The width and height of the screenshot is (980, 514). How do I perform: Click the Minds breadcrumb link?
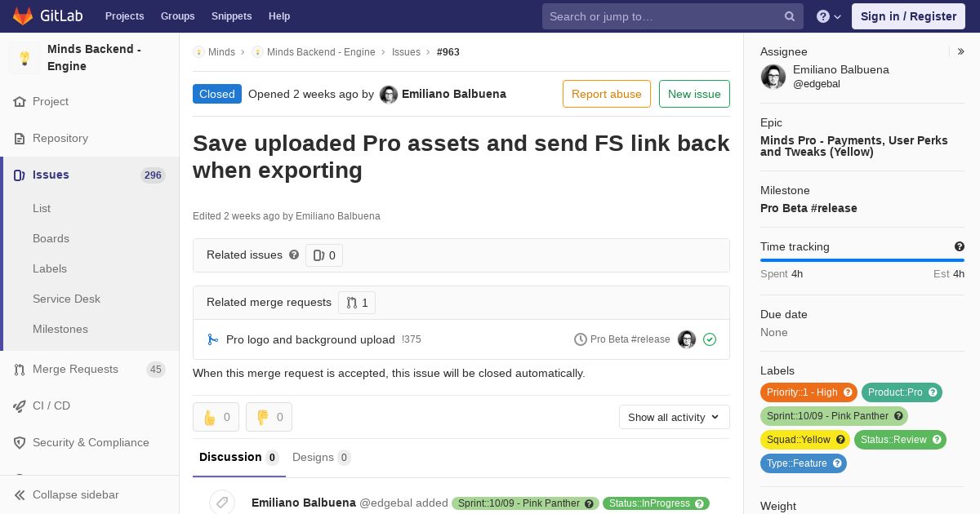[221, 52]
